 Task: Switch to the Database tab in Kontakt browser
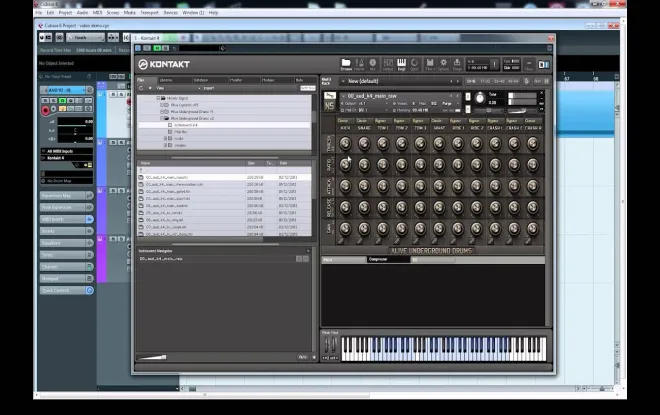tap(209, 80)
